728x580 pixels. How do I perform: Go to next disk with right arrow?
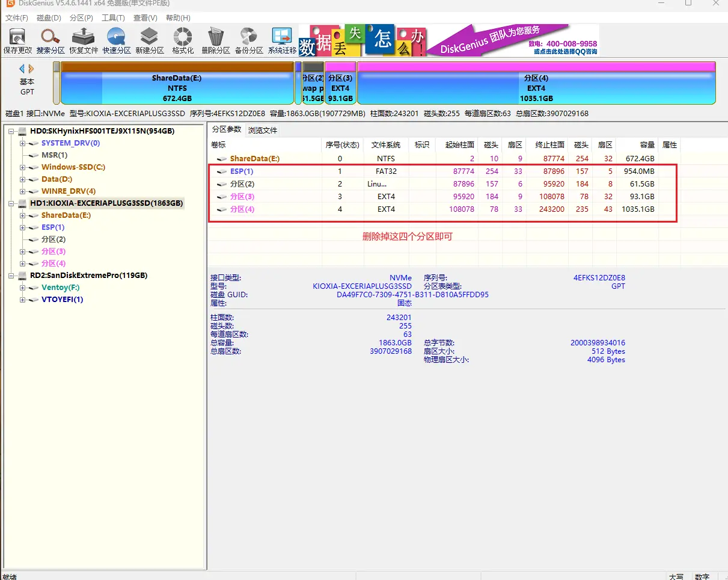click(x=31, y=69)
